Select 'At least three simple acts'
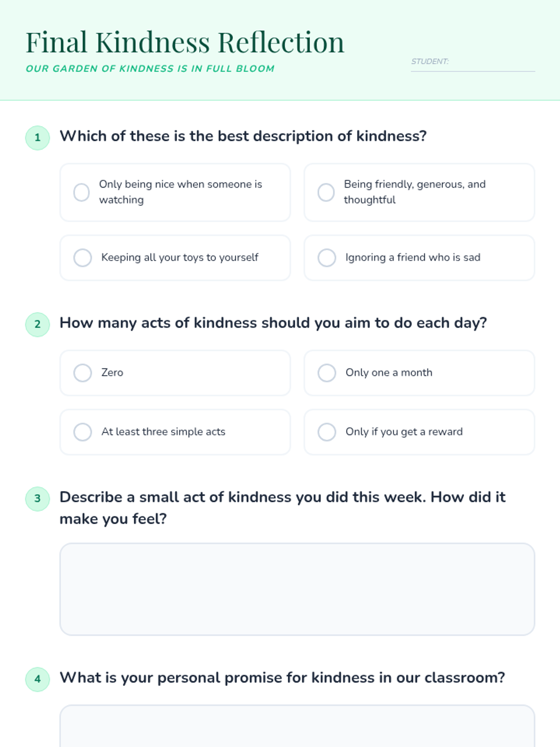Viewport: 560px width, 747px height. (175, 432)
